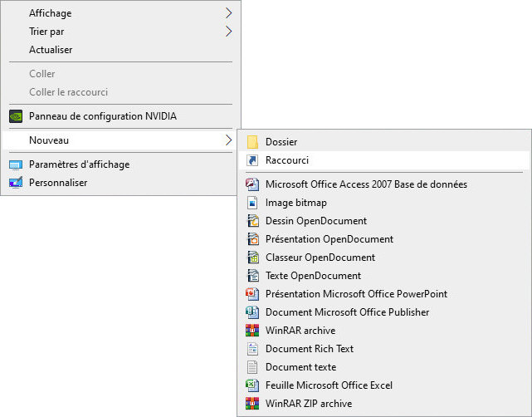Choose Image bitmap from the new menu
This screenshot has width=532, height=417.
tap(295, 203)
